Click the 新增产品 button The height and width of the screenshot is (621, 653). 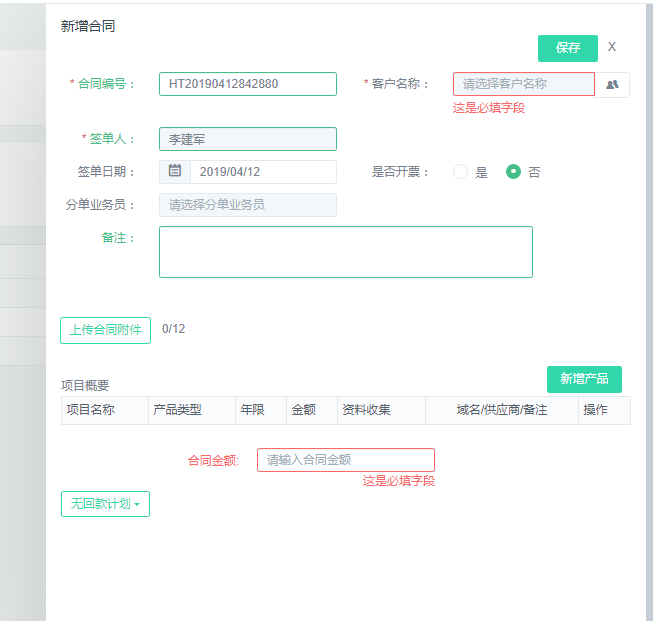(x=584, y=379)
